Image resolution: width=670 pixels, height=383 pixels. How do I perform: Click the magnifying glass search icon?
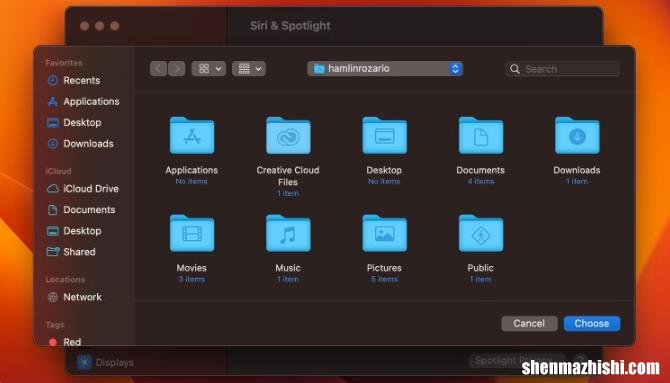515,69
